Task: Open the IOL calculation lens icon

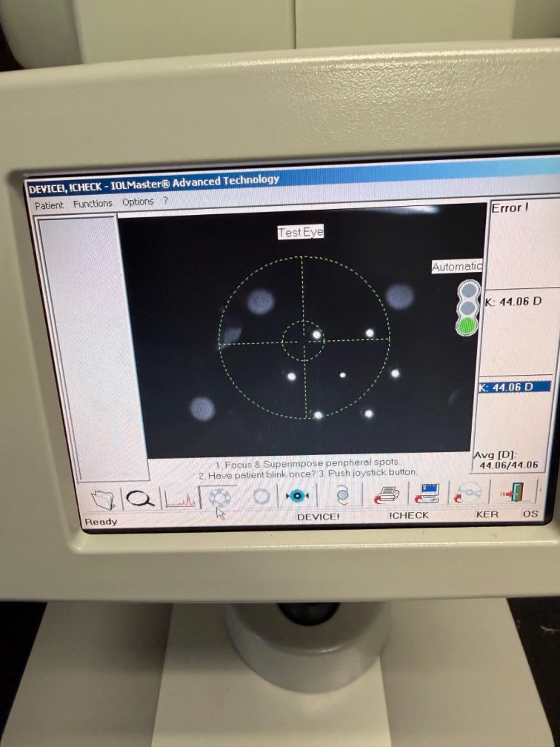Action: 343,494
